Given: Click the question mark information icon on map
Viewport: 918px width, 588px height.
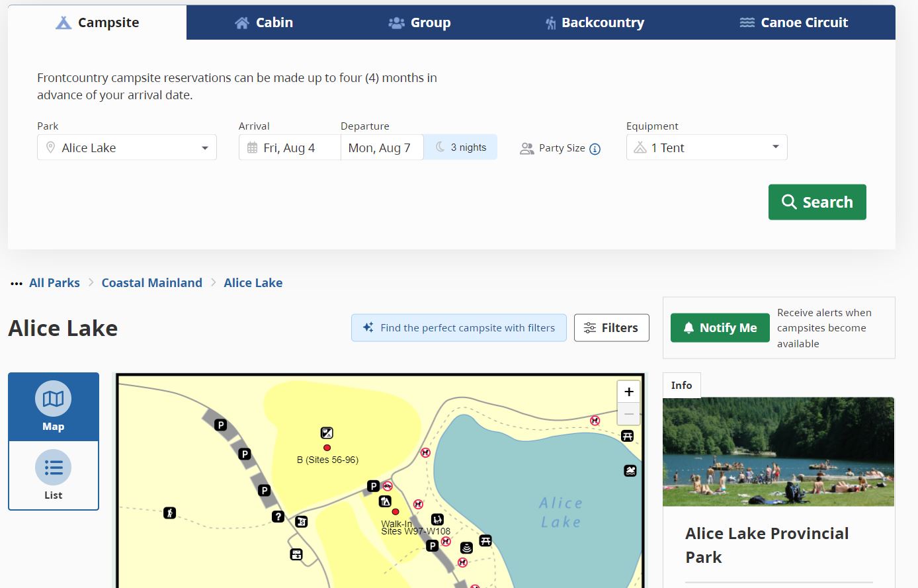Looking at the screenshot, I should pos(278,517).
